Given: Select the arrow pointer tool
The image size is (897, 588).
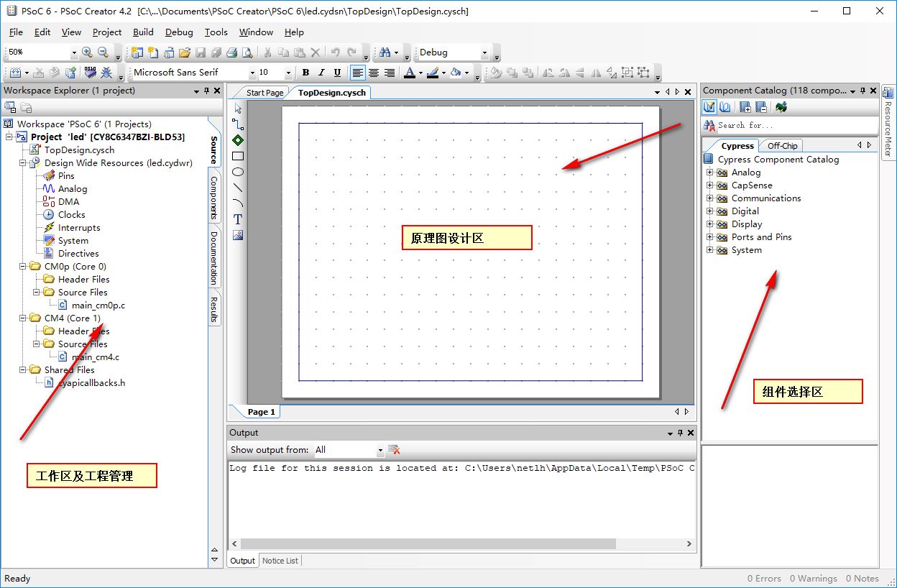Looking at the screenshot, I should coord(238,109).
